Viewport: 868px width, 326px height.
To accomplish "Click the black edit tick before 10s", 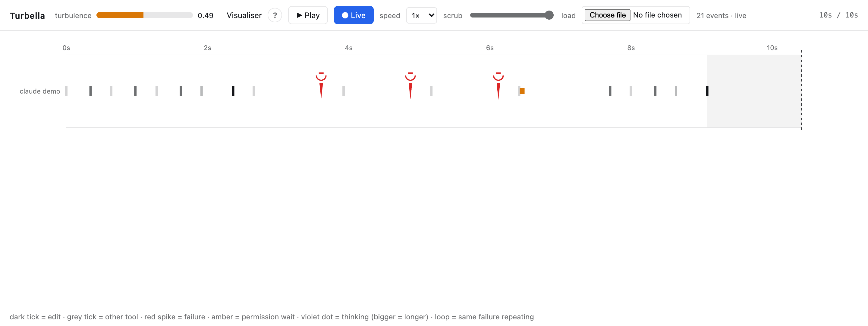I will coord(707,91).
